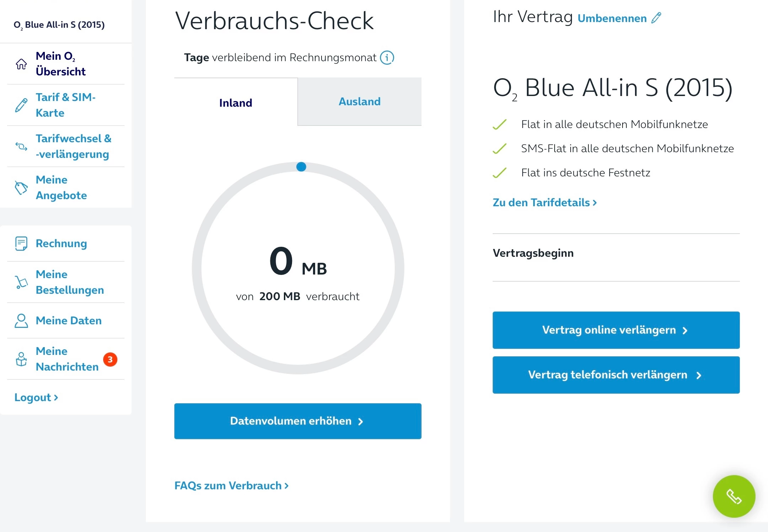Screen dimensions: 768x532
Task: Tap the green phone call button
Action: click(x=734, y=496)
